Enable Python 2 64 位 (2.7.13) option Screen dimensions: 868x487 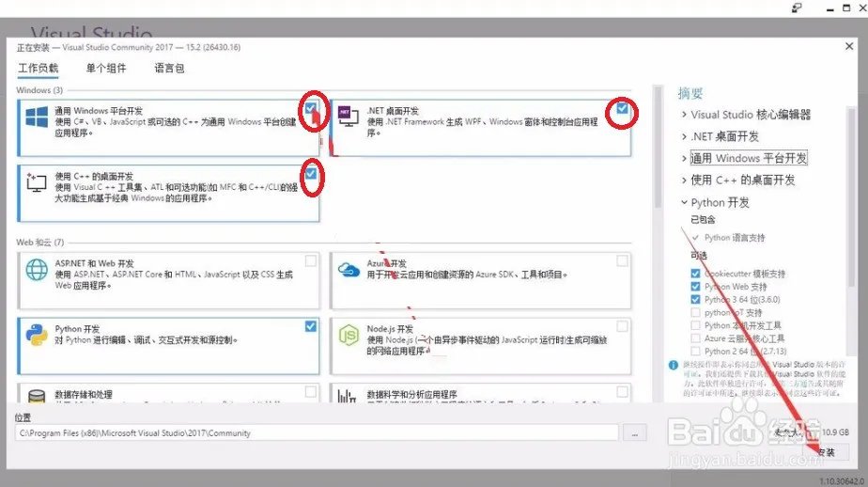coord(695,352)
